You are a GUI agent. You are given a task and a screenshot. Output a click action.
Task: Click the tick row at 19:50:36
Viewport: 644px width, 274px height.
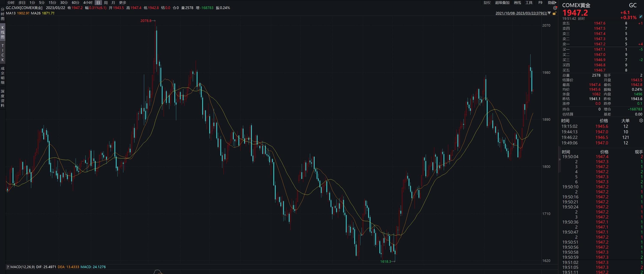coord(602,222)
